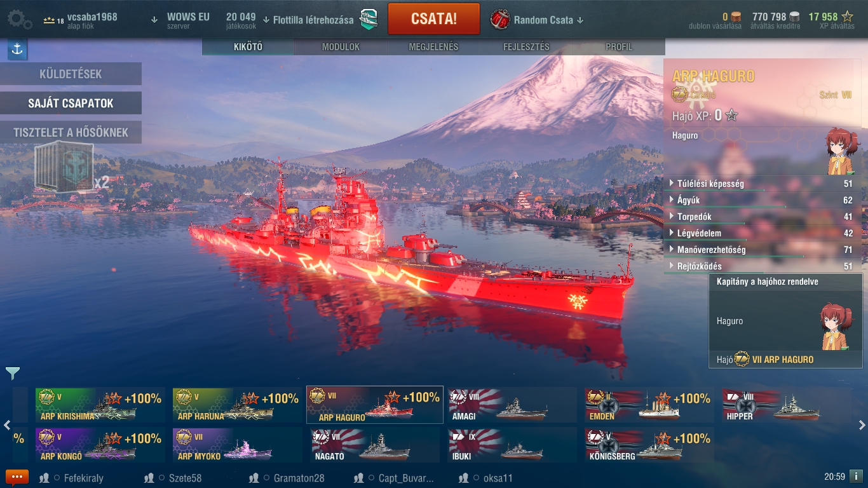Switch to the MODULOK tab

click(341, 47)
